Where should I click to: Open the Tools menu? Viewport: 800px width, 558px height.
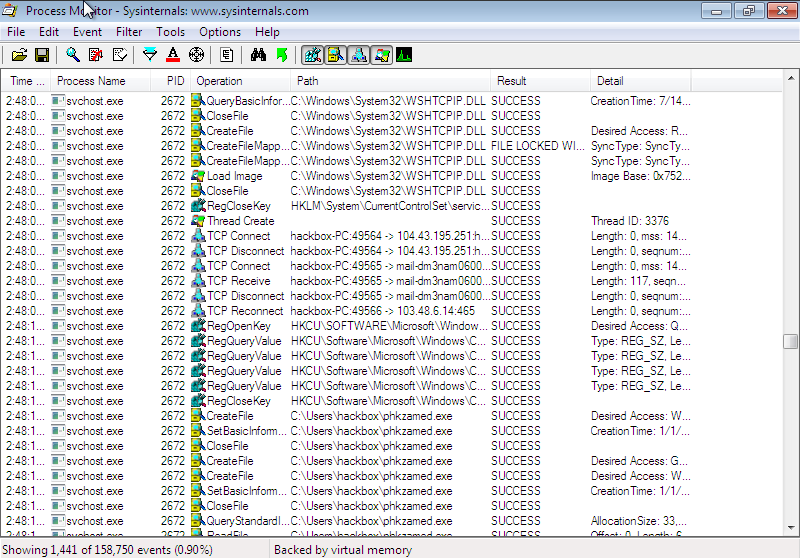[170, 32]
